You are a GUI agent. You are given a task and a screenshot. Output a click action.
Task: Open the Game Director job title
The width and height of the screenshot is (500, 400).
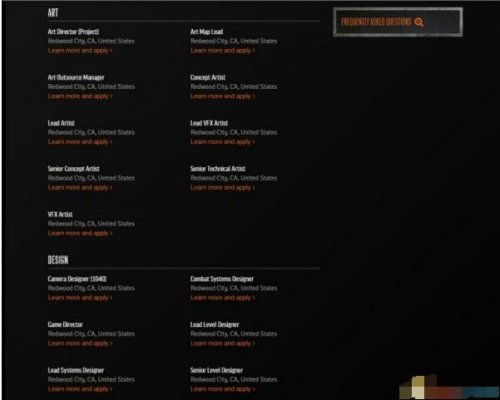[x=65, y=324]
